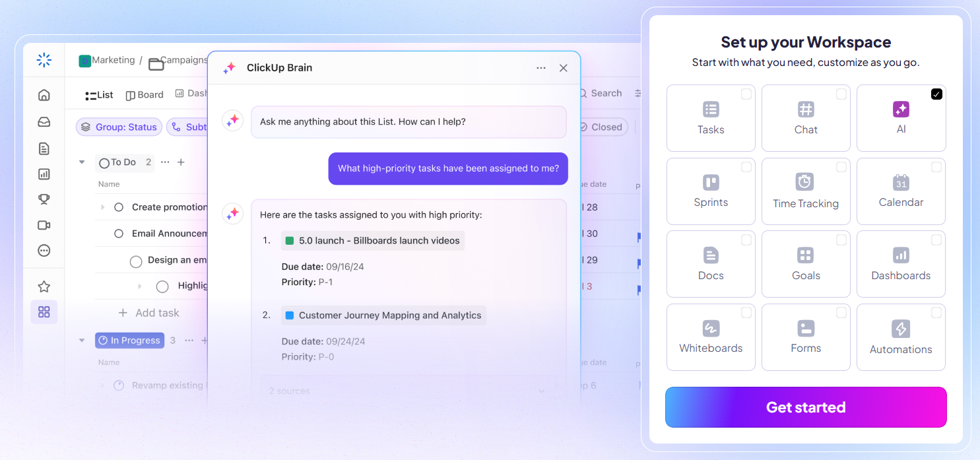Viewport: 980px width, 460px height.
Task: Click the Campaigns folder icon in the breadcrumb
Action: tap(156, 64)
